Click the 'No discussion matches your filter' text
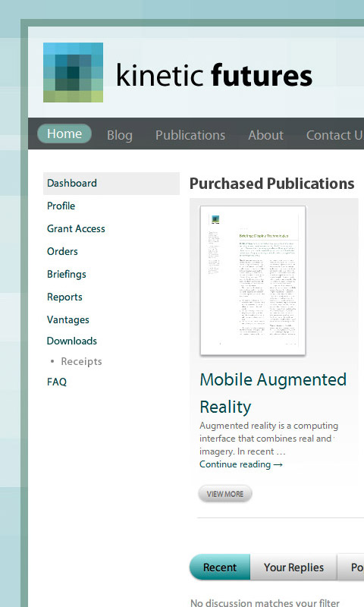This screenshot has width=364, height=607. [265, 602]
